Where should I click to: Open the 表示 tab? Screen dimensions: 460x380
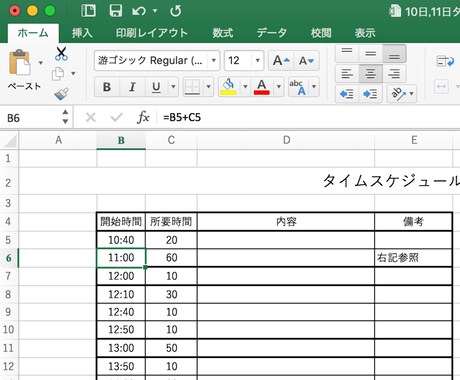tap(365, 33)
